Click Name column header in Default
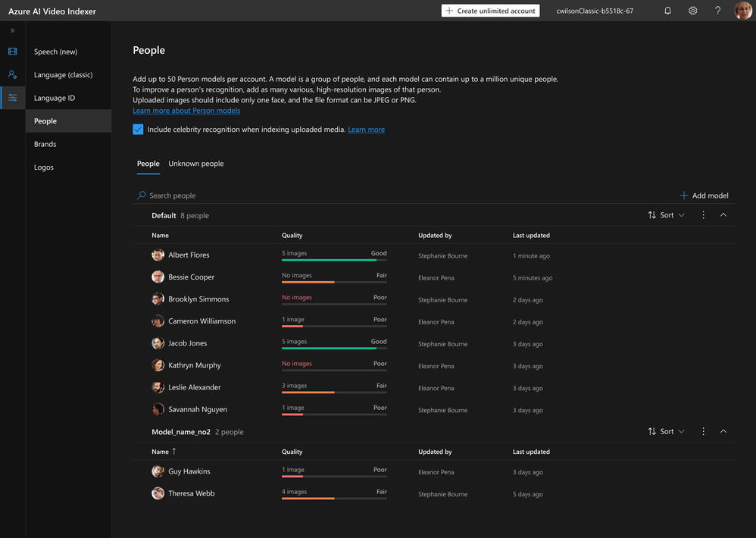This screenshot has width=756, height=538. [x=160, y=235]
